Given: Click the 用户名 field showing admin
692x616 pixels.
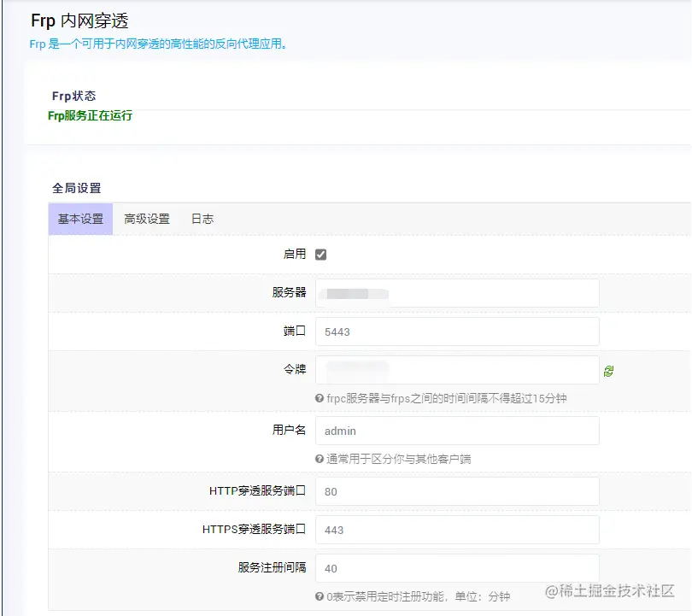Looking at the screenshot, I should click(457, 431).
